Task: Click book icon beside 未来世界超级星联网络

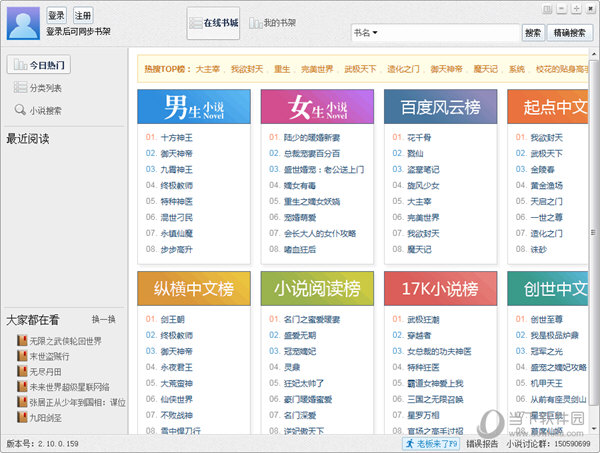Action: (22, 386)
